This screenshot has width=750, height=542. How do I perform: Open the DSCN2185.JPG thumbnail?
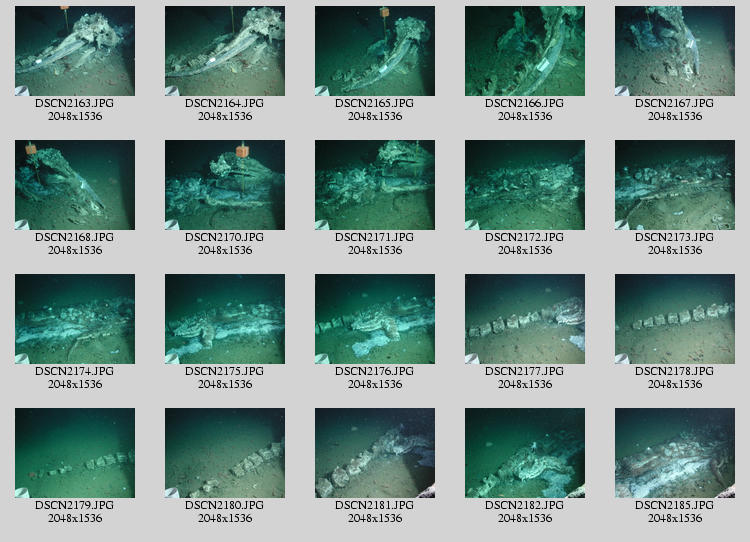pos(675,453)
